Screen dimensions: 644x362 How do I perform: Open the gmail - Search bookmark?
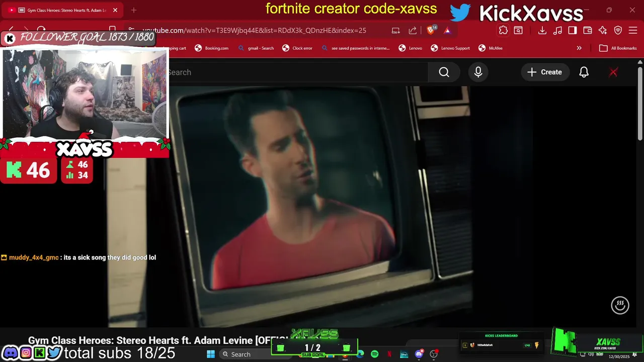(x=256, y=48)
